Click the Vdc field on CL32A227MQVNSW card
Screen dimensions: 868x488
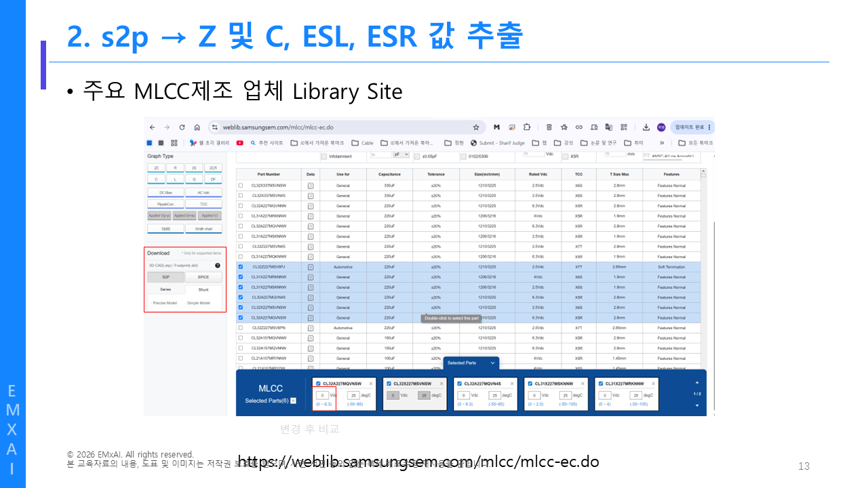322,395
